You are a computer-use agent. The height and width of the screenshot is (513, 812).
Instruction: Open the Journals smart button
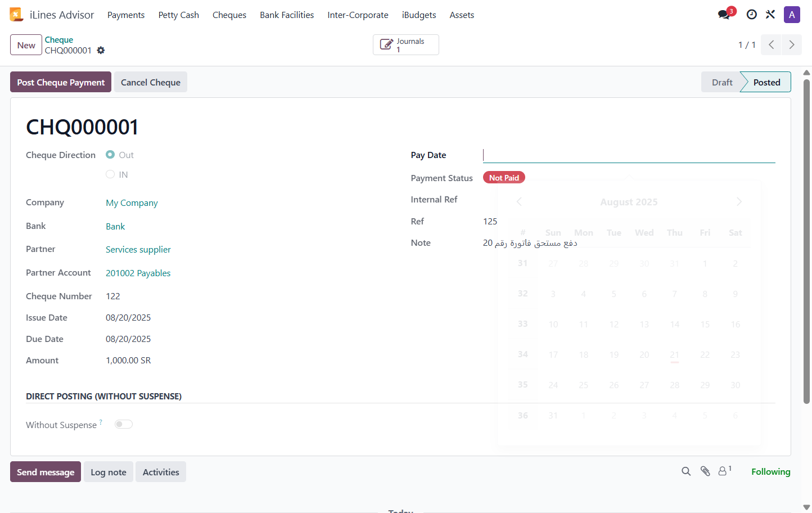coord(405,45)
